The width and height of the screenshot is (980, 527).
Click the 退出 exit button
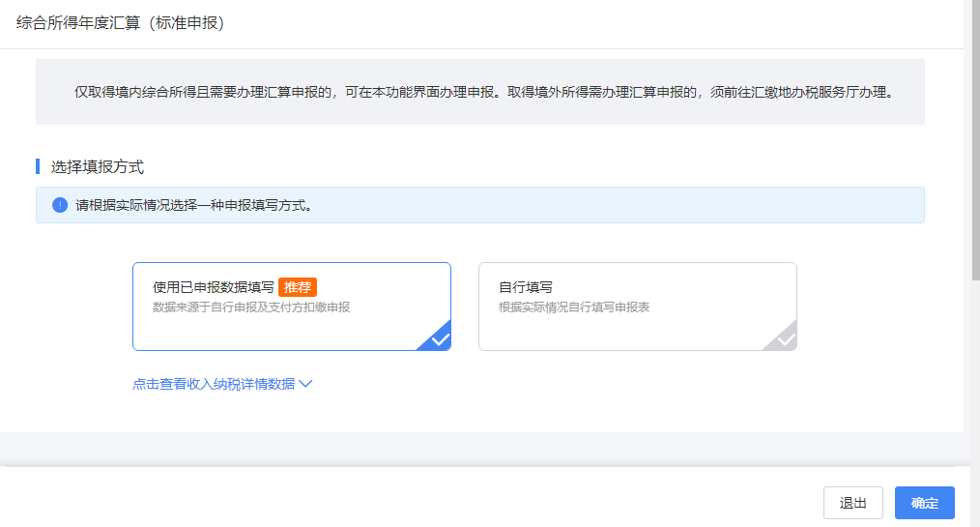pyautogui.click(x=853, y=503)
